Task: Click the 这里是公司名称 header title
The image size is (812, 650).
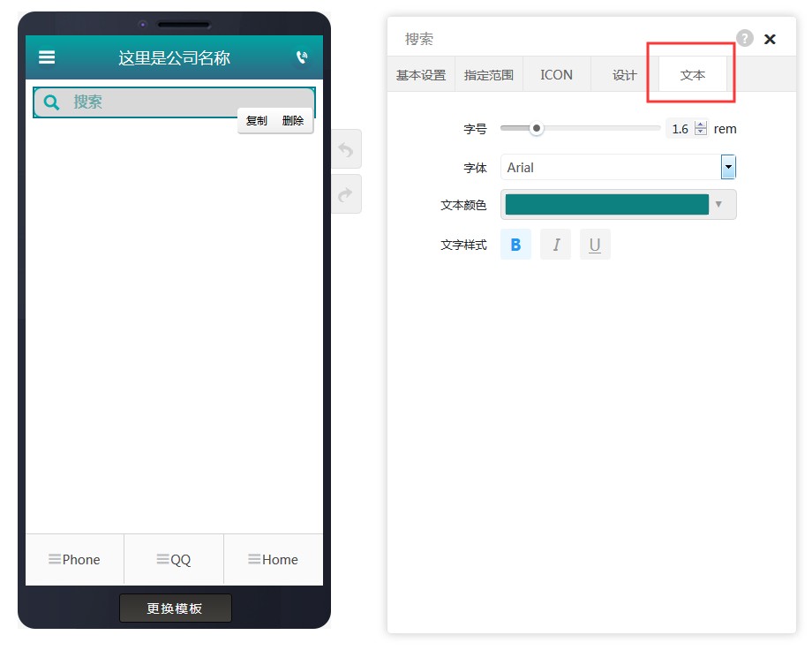Action: click(x=174, y=57)
